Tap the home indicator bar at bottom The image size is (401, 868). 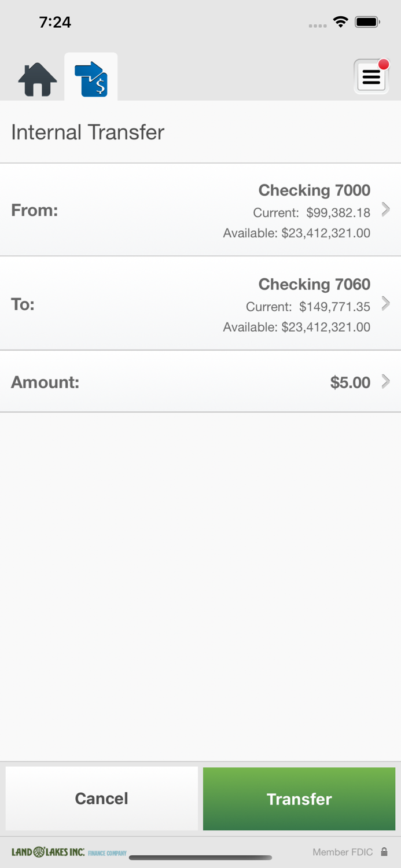[x=200, y=858]
